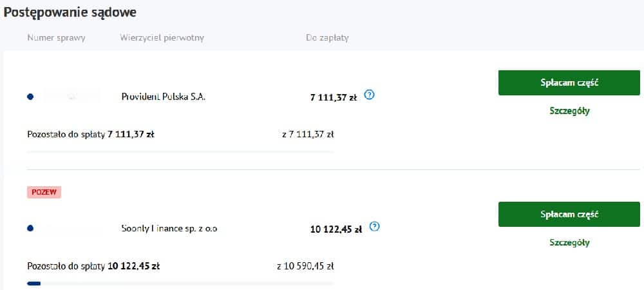
Task: View Szczegóły of the Soonly Finance case
Action: [569, 242]
